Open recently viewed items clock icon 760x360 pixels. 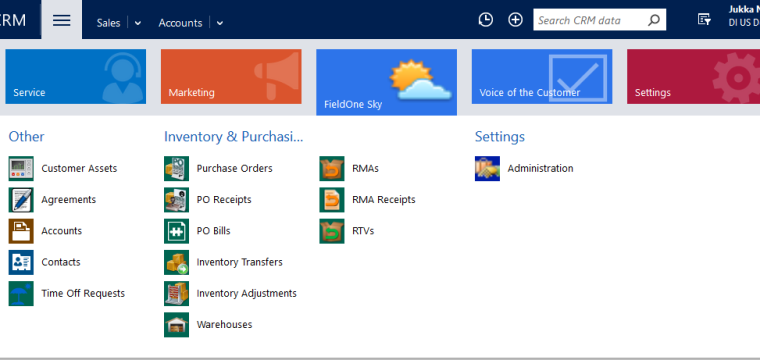(486, 20)
